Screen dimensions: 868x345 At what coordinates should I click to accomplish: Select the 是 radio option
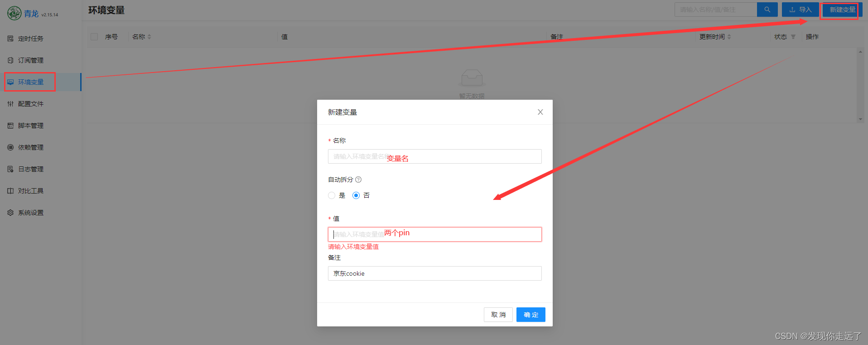(x=332, y=195)
